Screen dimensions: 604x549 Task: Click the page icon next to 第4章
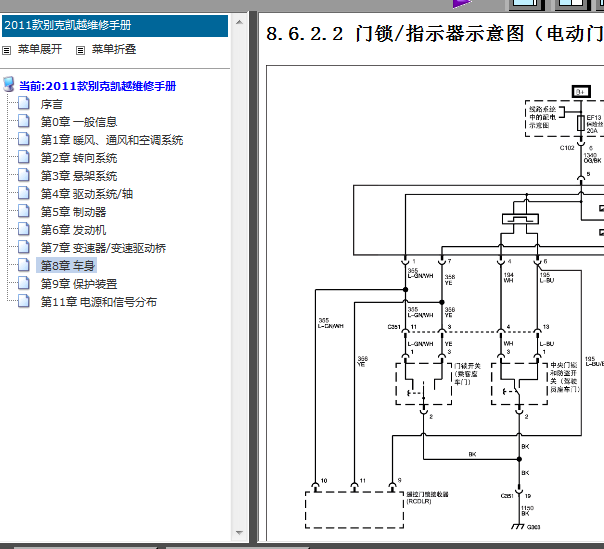pyautogui.click(x=24, y=193)
